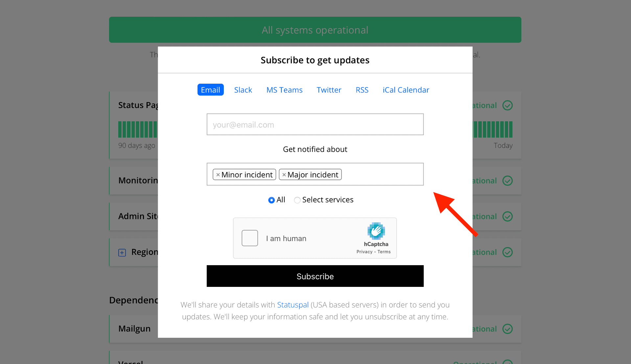
Task: Open the iCal Calendar subscription tab
Action: pyautogui.click(x=406, y=90)
